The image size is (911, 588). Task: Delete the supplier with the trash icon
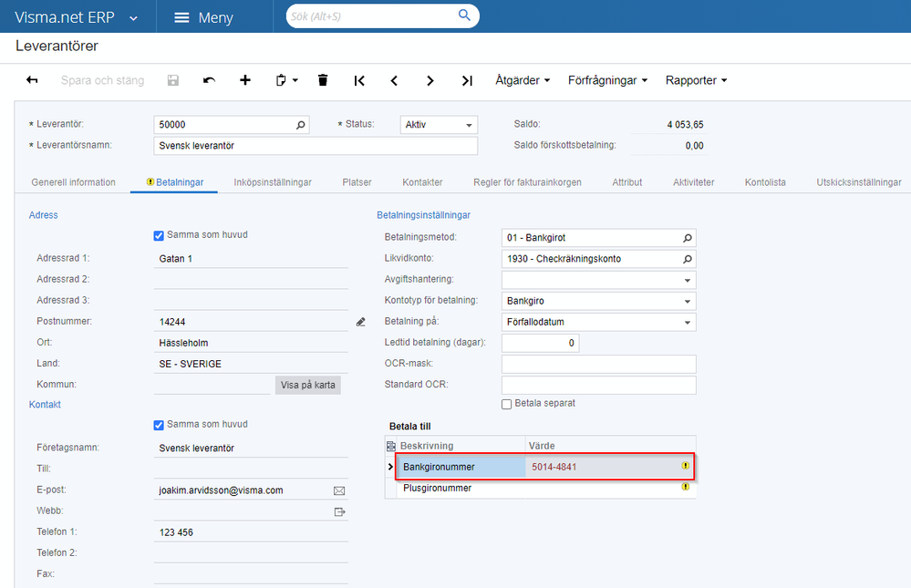tap(323, 80)
